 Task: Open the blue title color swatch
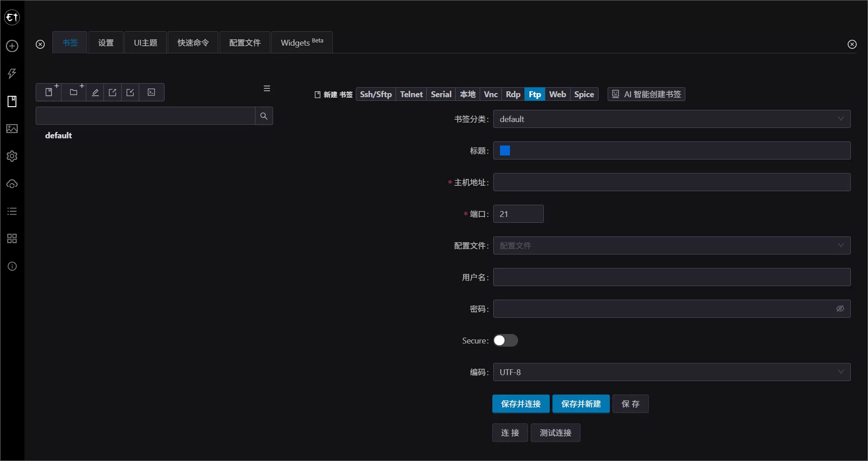(505, 151)
